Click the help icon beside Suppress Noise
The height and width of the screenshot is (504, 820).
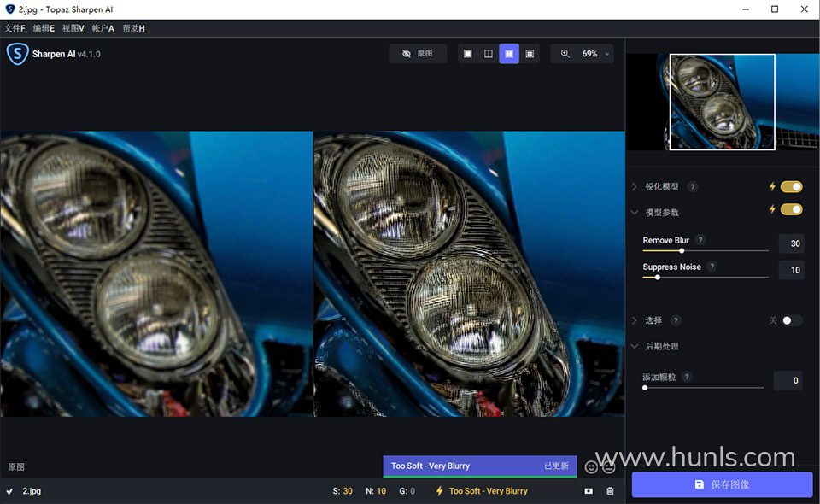click(712, 267)
